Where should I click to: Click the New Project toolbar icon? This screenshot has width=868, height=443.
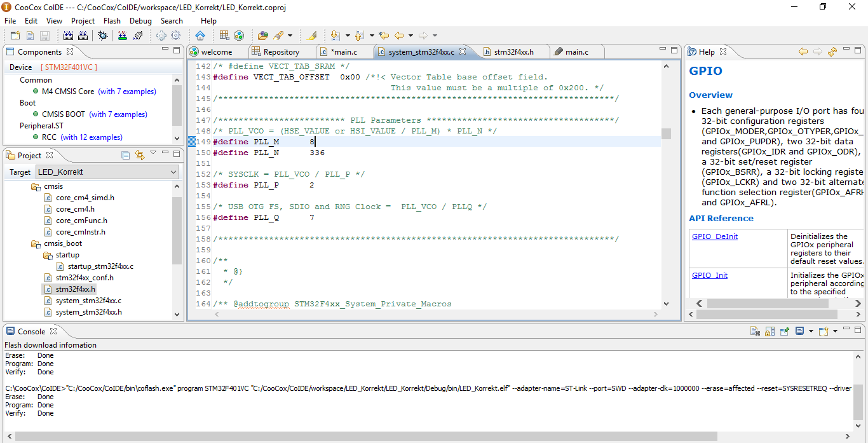pos(15,36)
